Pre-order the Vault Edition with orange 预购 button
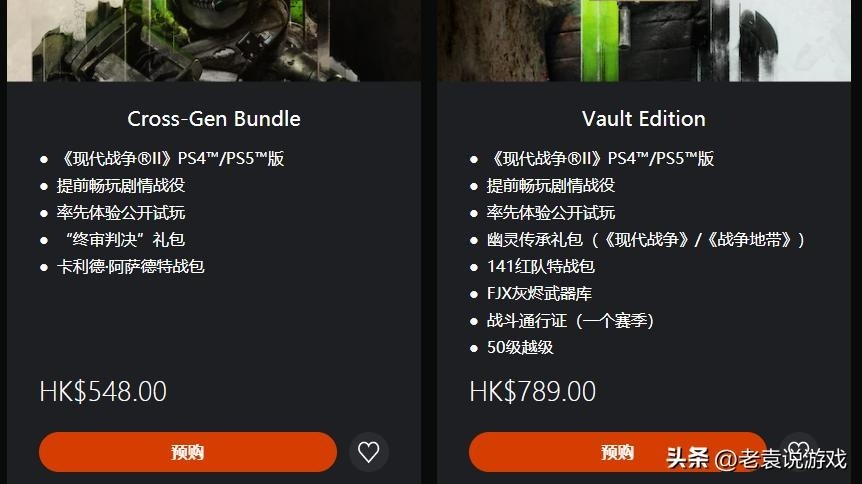Screen dimensions: 862x484 tap(618, 452)
